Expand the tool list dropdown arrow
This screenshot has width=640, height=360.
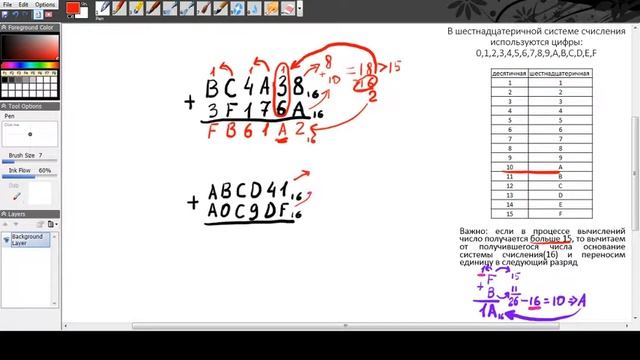300,9
